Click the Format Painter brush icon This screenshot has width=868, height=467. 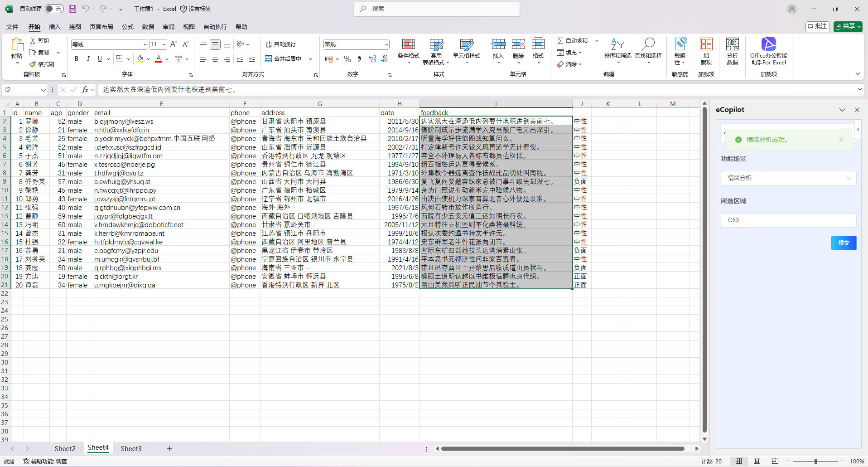(x=33, y=64)
